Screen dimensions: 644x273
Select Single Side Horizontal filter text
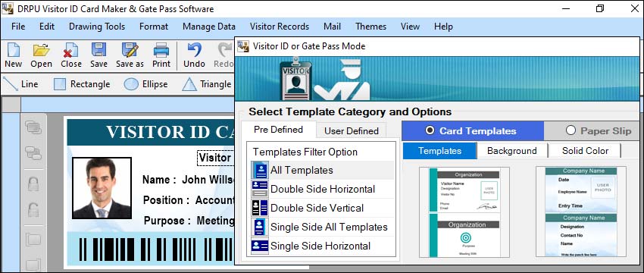320,246
